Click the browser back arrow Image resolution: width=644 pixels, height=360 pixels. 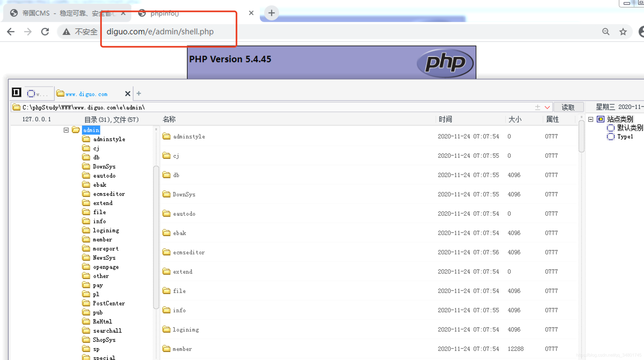pyautogui.click(x=11, y=32)
